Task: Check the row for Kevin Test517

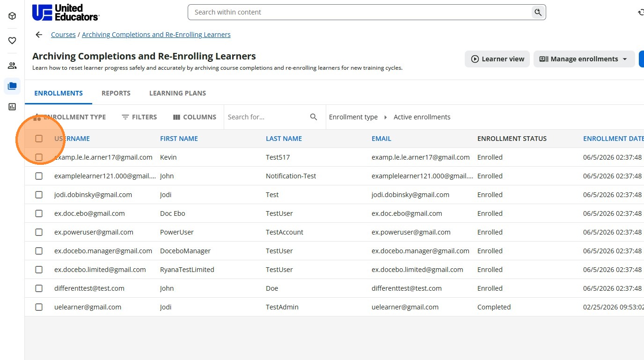Action: (x=39, y=157)
